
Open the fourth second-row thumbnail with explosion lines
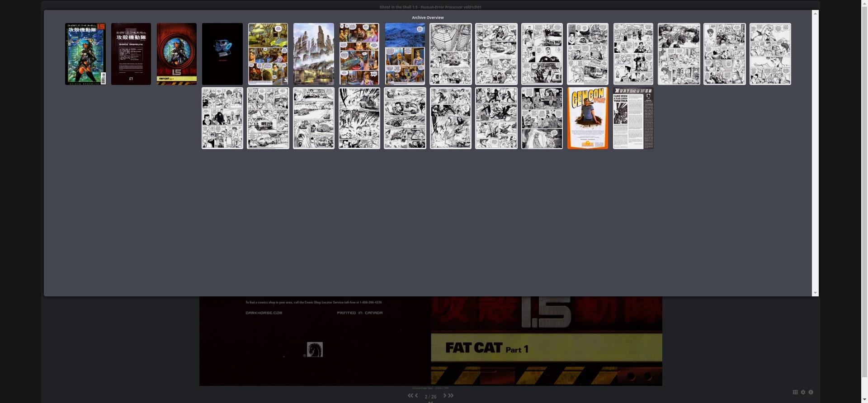[359, 118]
